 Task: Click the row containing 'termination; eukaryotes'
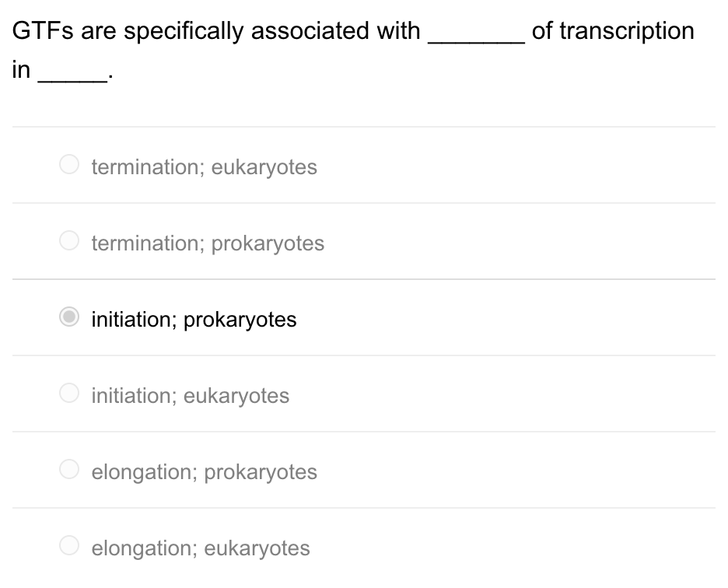pos(364,164)
